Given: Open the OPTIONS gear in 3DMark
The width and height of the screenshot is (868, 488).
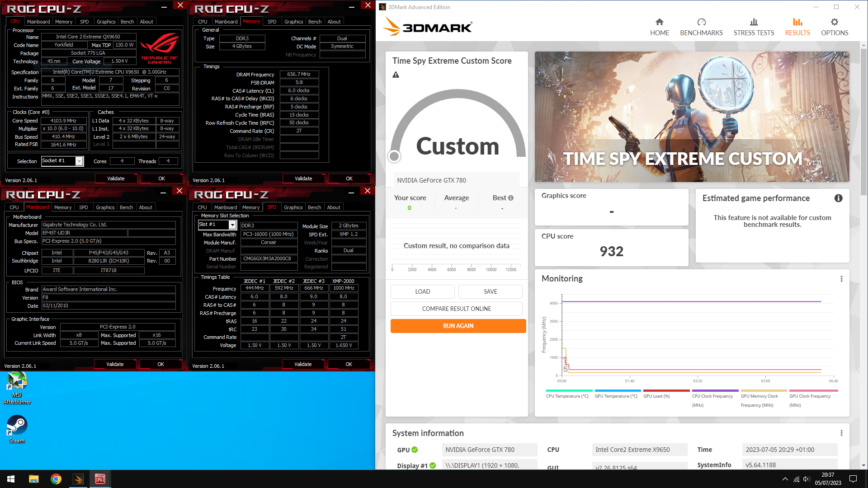Looking at the screenshot, I should [835, 27].
